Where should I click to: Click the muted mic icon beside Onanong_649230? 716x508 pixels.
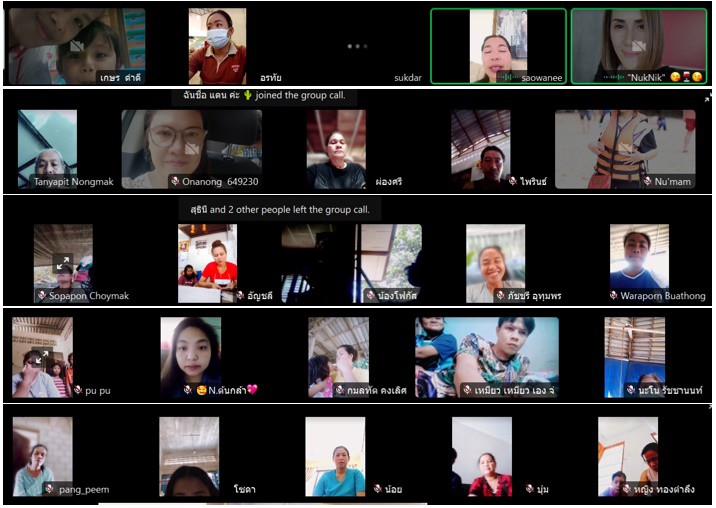coord(175,182)
